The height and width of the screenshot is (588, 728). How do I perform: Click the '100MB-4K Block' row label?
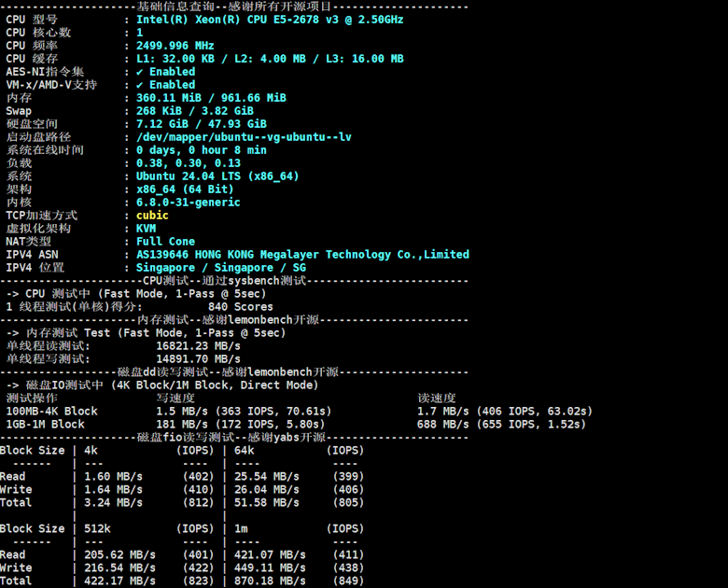pyautogui.click(x=52, y=412)
